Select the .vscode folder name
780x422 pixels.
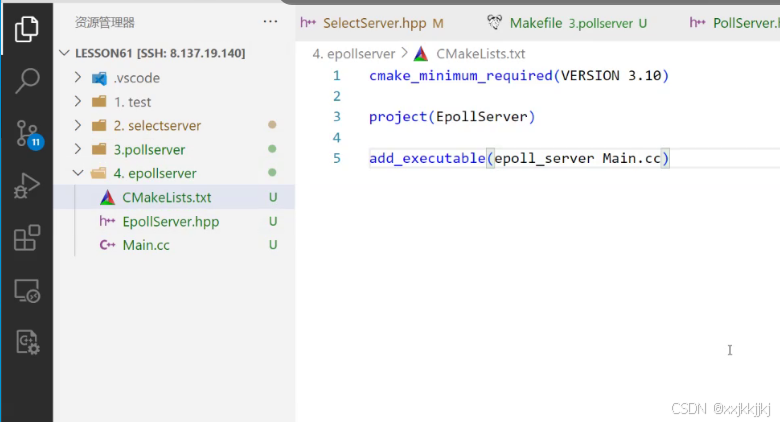[137, 78]
